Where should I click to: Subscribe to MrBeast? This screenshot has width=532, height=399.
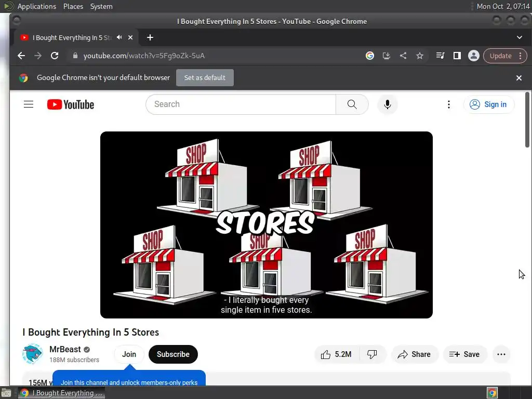(x=173, y=354)
